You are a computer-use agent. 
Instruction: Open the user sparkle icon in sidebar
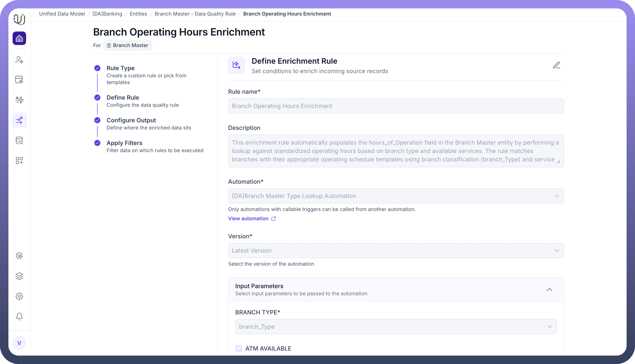pos(19,60)
